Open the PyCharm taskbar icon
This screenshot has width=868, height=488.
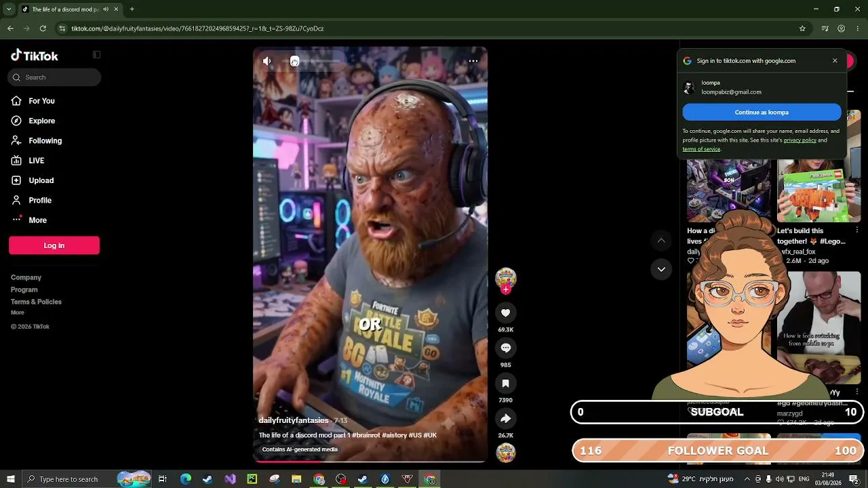252,479
